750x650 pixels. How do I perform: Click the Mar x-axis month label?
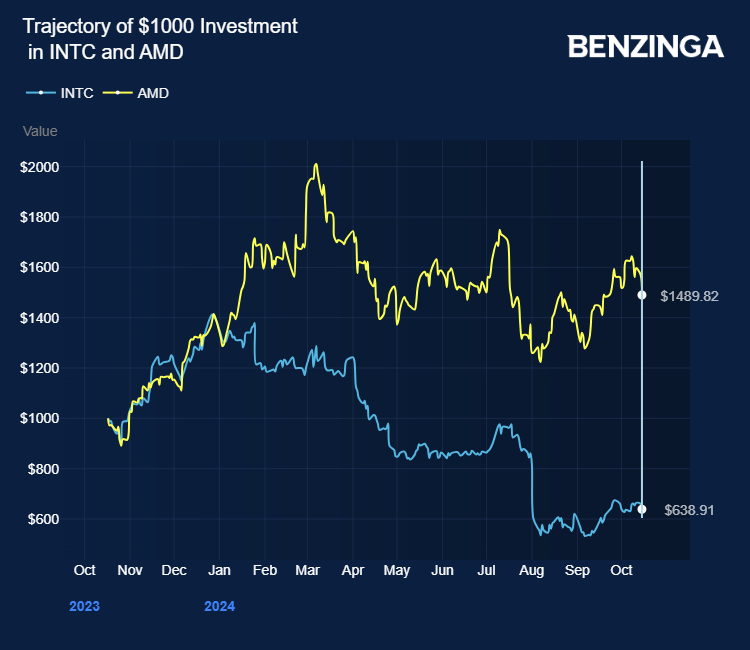click(307, 571)
